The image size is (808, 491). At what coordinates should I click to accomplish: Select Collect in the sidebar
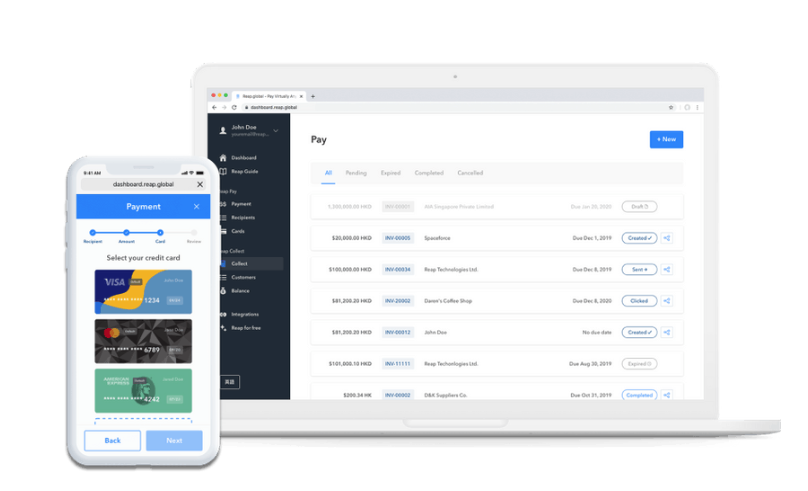251,263
